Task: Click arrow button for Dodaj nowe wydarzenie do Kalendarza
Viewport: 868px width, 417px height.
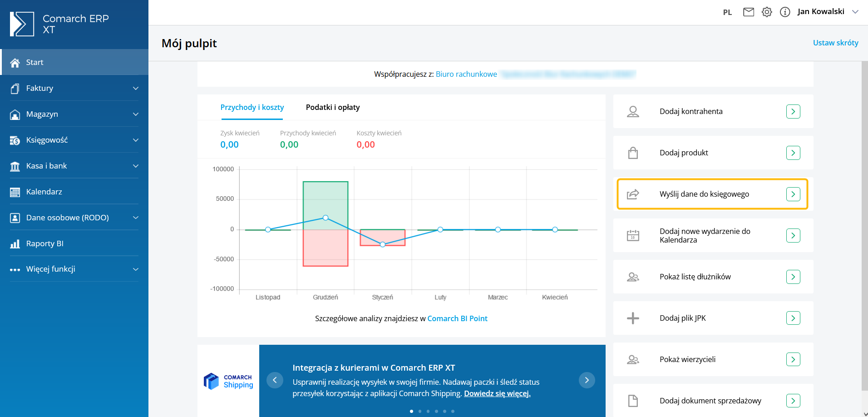Action: [x=793, y=235]
